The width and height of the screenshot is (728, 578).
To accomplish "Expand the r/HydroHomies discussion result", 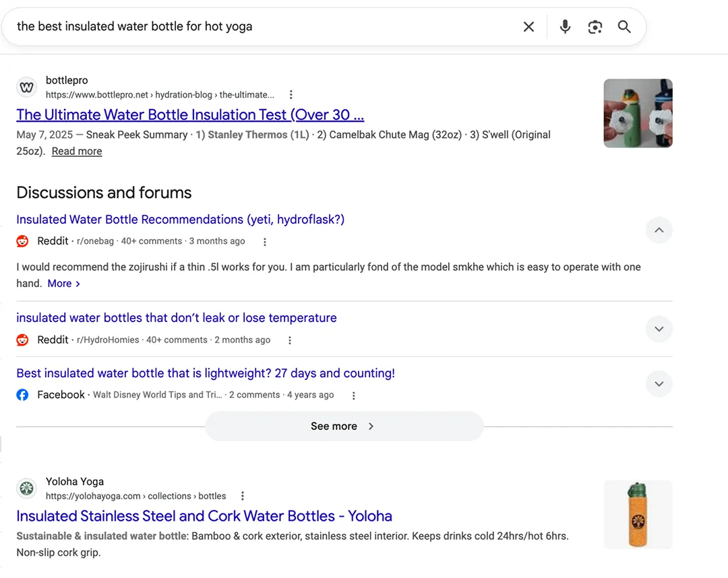I will point(659,329).
